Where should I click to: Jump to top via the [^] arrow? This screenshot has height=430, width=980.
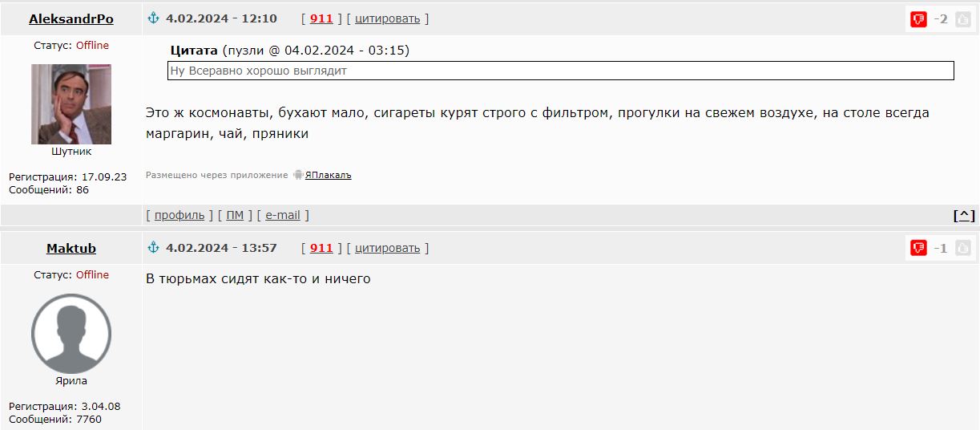964,215
